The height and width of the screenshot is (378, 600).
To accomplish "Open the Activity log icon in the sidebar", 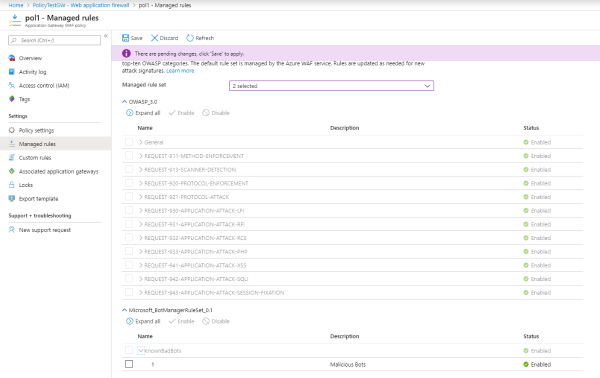I will click(11, 72).
